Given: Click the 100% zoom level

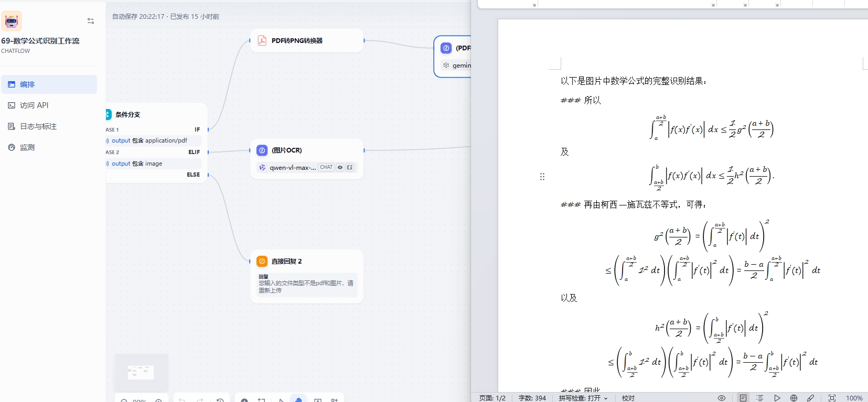Looking at the screenshot, I should point(854,398).
